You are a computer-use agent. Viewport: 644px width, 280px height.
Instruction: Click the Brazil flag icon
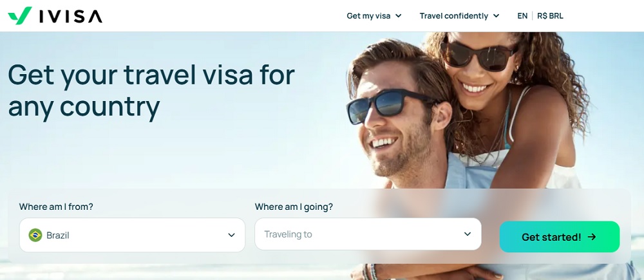pyautogui.click(x=35, y=235)
